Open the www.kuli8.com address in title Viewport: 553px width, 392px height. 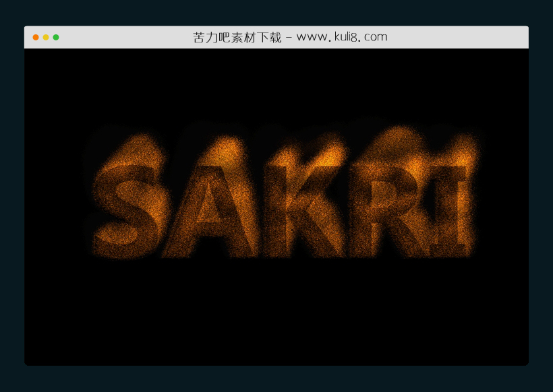point(342,37)
